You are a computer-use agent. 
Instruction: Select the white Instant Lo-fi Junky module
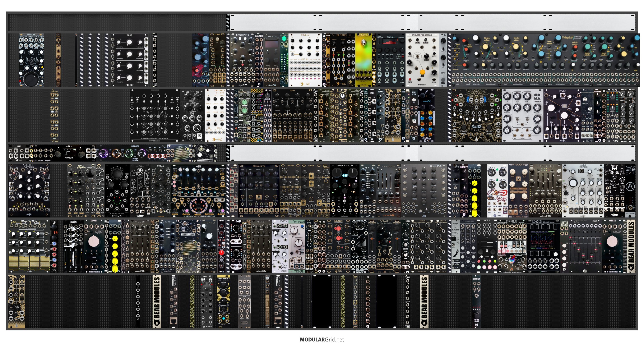(x=497, y=191)
